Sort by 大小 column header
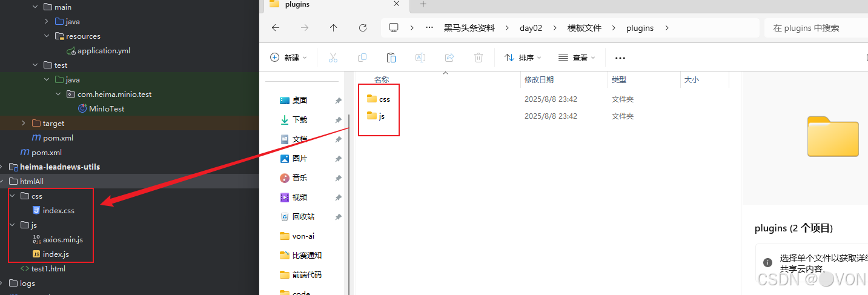 (x=691, y=79)
